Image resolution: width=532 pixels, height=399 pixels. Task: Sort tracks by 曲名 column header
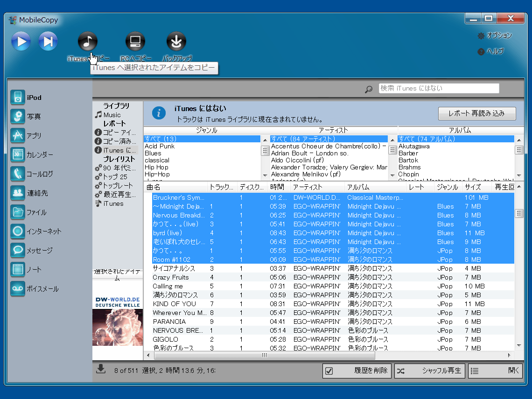click(175, 187)
